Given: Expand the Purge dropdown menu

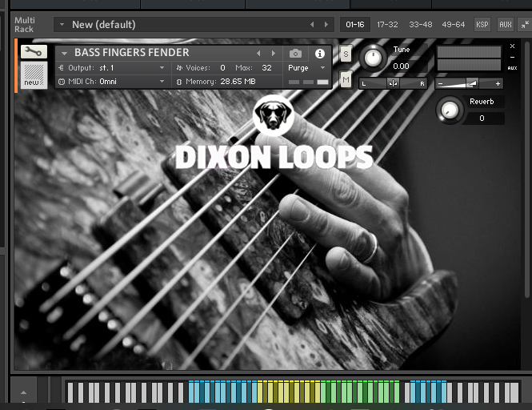Looking at the screenshot, I should (307, 68).
